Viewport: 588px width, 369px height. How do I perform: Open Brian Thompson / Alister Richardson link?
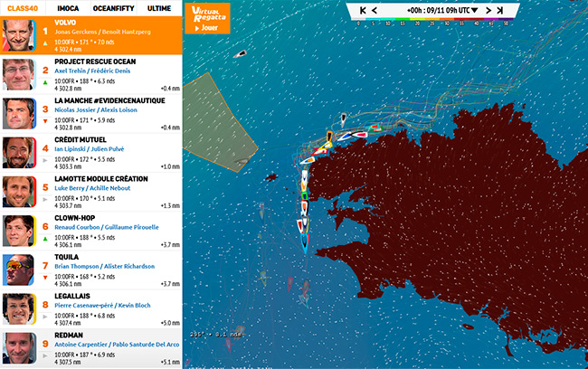tap(104, 266)
